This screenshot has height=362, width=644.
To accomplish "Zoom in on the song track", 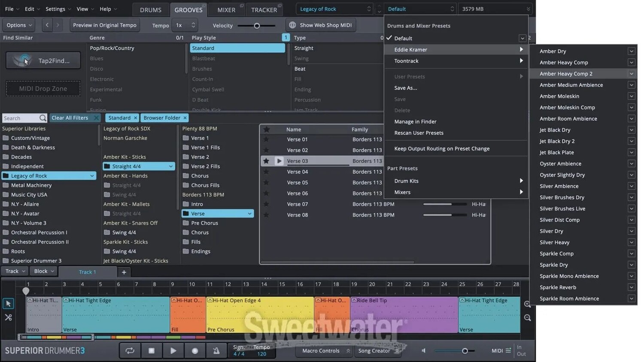I will tap(527, 304).
